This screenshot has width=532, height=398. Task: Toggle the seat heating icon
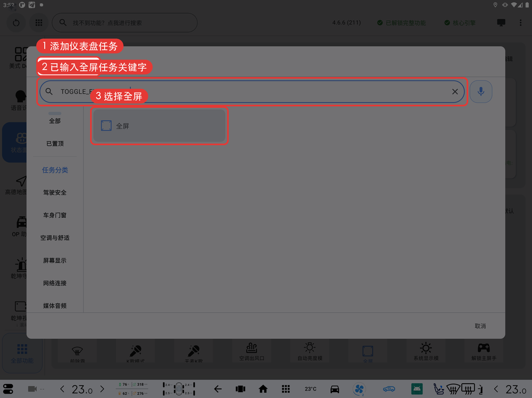439,389
